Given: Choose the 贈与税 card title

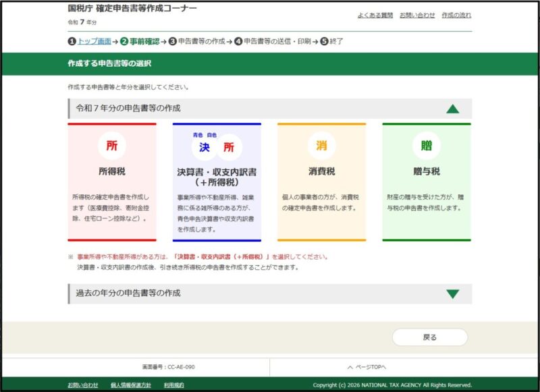Looking at the screenshot, I should coord(427,171).
